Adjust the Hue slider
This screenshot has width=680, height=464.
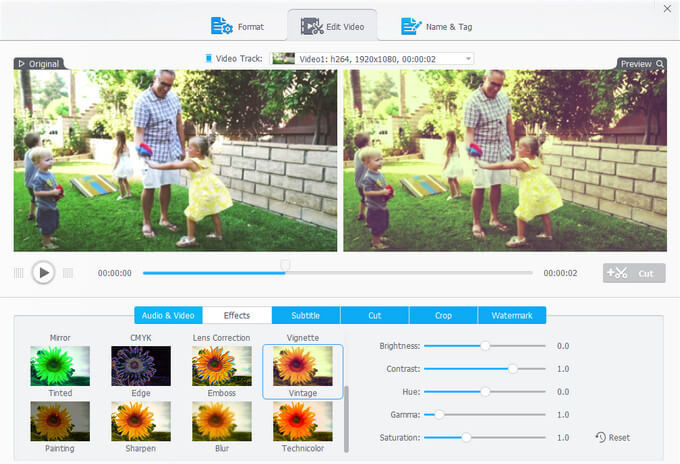coord(484,392)
